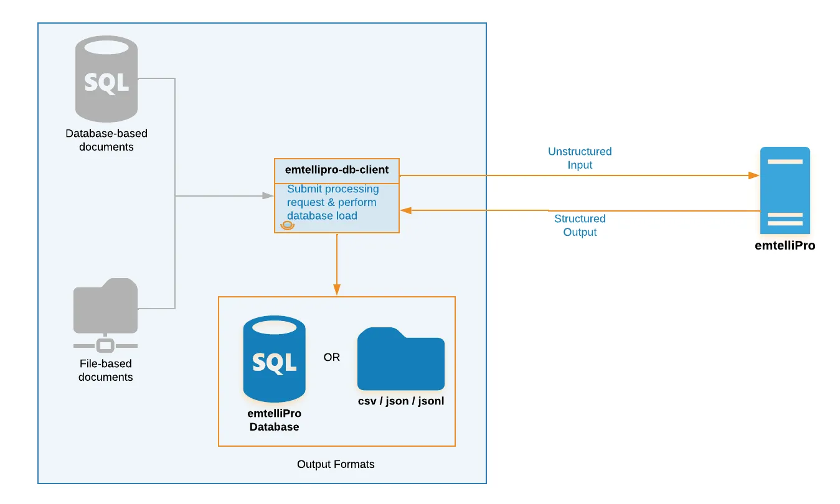Select the 'Database-based documents' caption
Image resolution: width=840 pixels, height=504 pixels.
tap(106, 140)
